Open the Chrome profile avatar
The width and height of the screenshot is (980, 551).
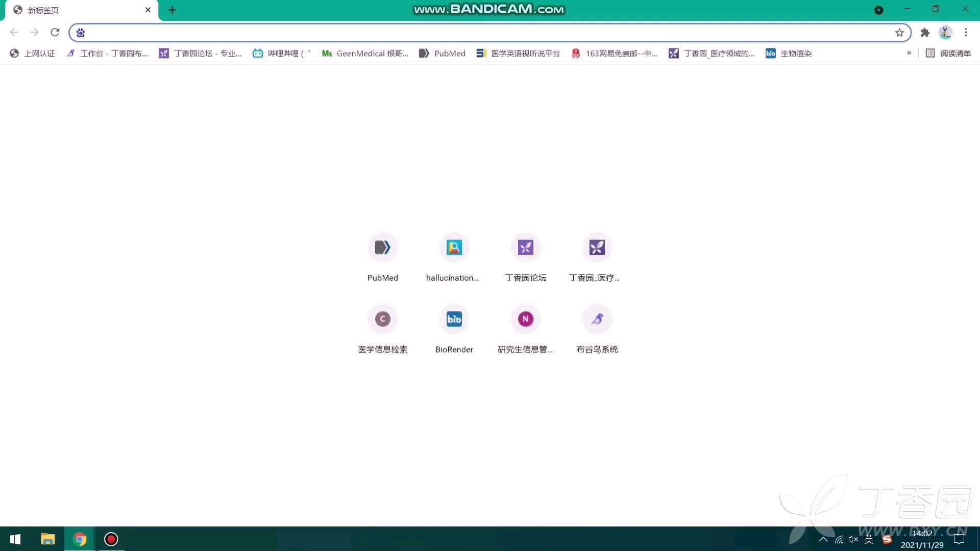tap(945, 33)
